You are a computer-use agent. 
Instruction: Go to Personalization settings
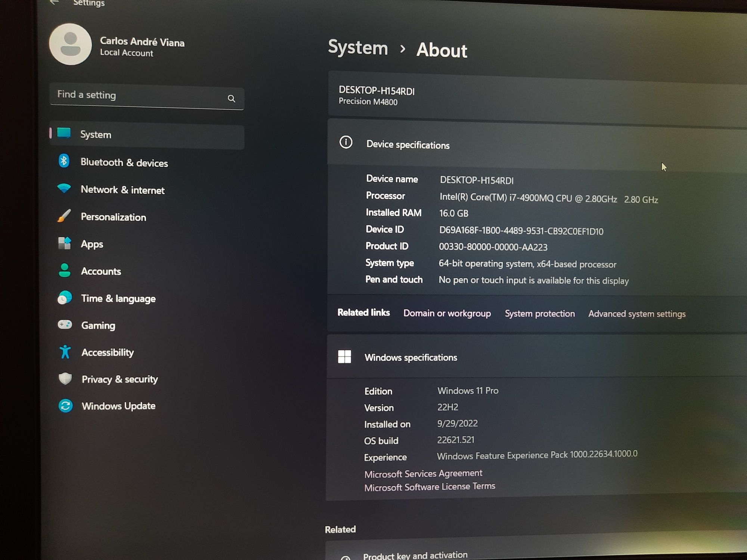(x=147, y=217)
